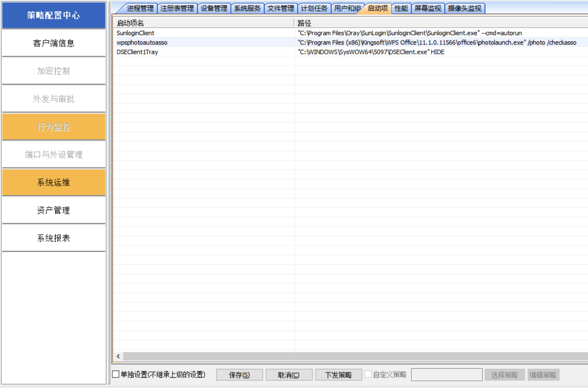588x388 pixels.
Task: Click the 保存(S) button
Action: [x=239, y=375]
